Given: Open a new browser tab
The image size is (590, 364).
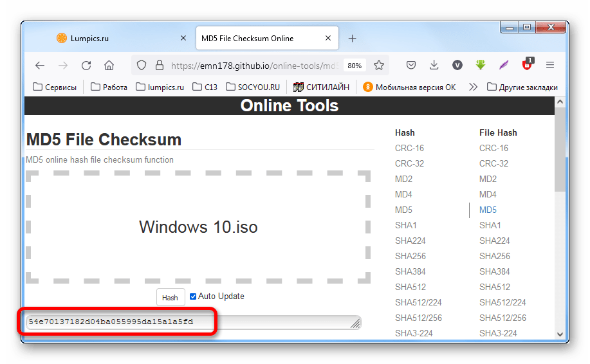Looking at the screenshot, I should (352, 39).
